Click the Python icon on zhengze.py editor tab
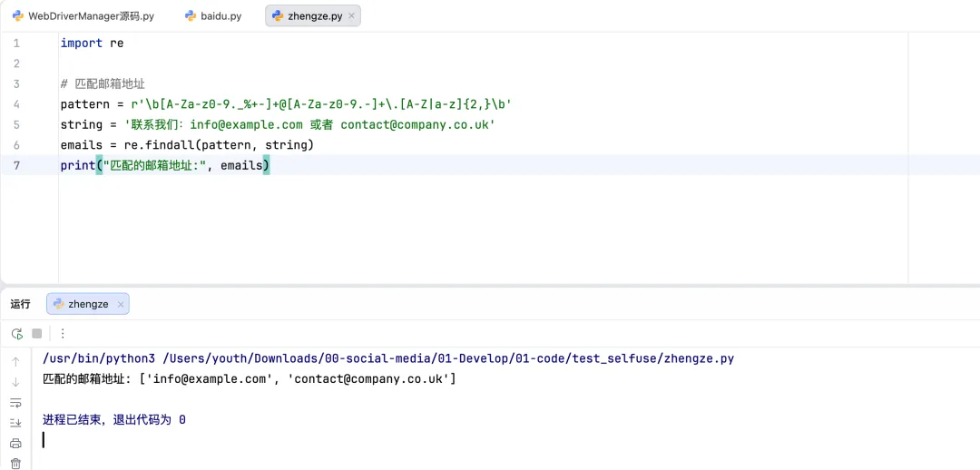This screenshot has width=980, height=470. [x=278, y=16]
